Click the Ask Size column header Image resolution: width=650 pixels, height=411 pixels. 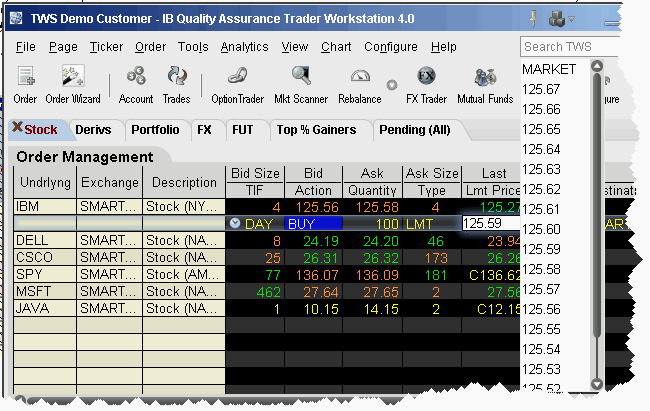[432, 173]
